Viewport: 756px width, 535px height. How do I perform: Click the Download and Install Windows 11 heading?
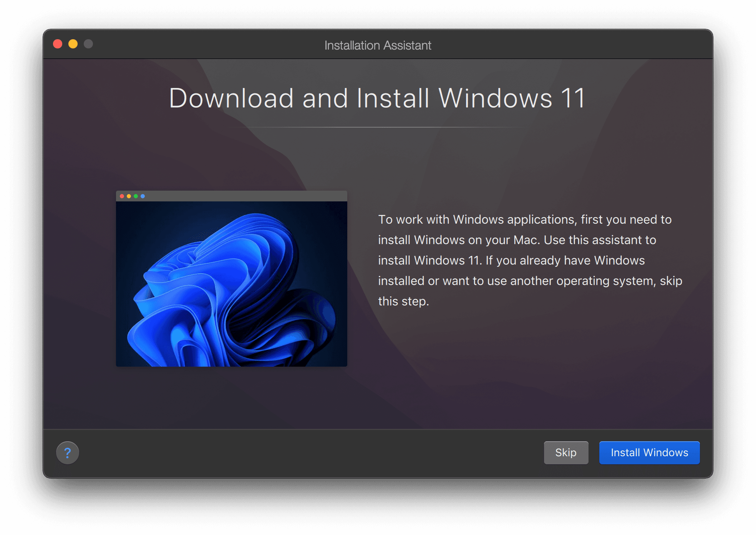tap(377, 98)
